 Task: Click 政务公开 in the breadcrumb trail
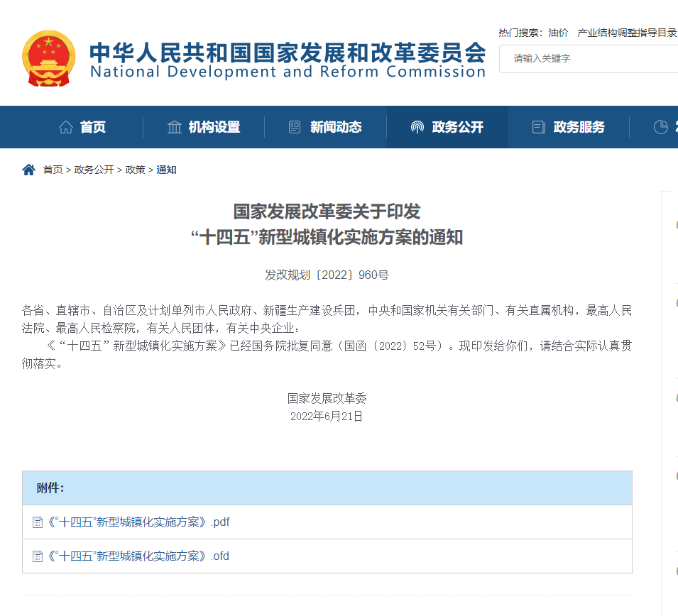(x=94, y=170)
